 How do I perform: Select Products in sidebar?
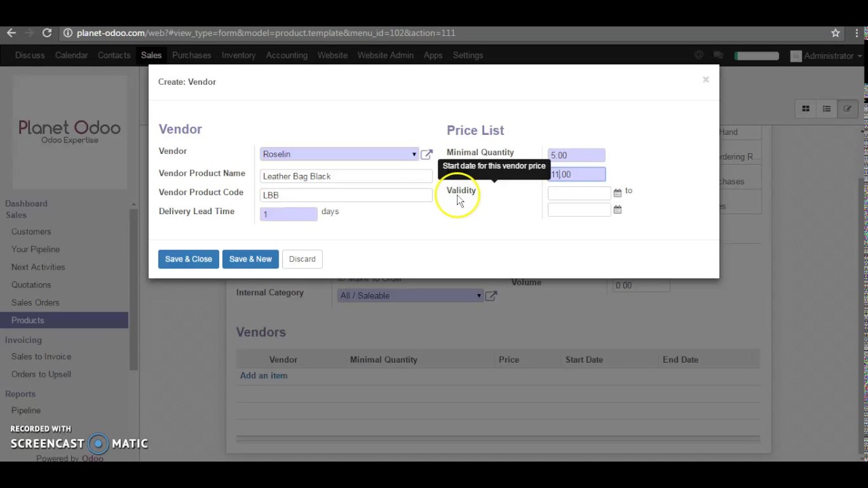[64, 320]
